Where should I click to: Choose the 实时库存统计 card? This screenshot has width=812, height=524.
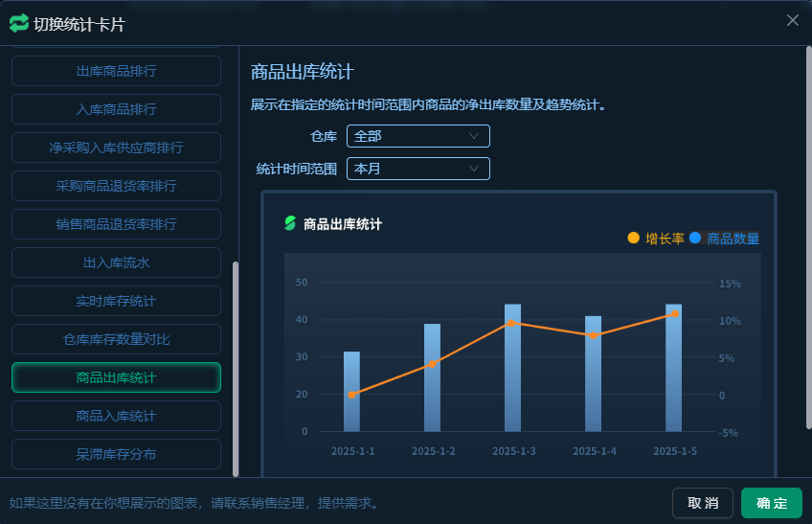click(x=116, y=301)
